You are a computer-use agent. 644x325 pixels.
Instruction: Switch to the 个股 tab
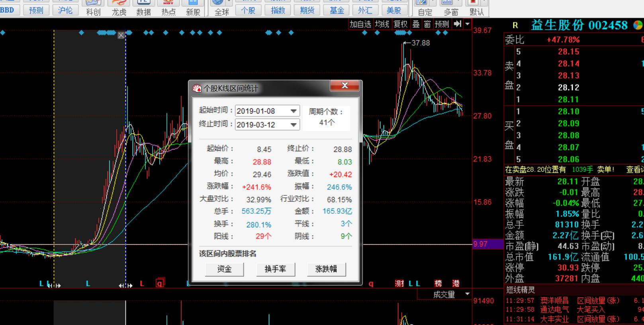tap(248, 10)
